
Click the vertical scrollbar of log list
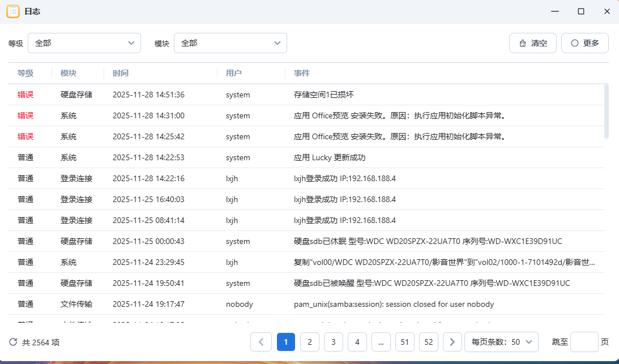click(607, 111)
